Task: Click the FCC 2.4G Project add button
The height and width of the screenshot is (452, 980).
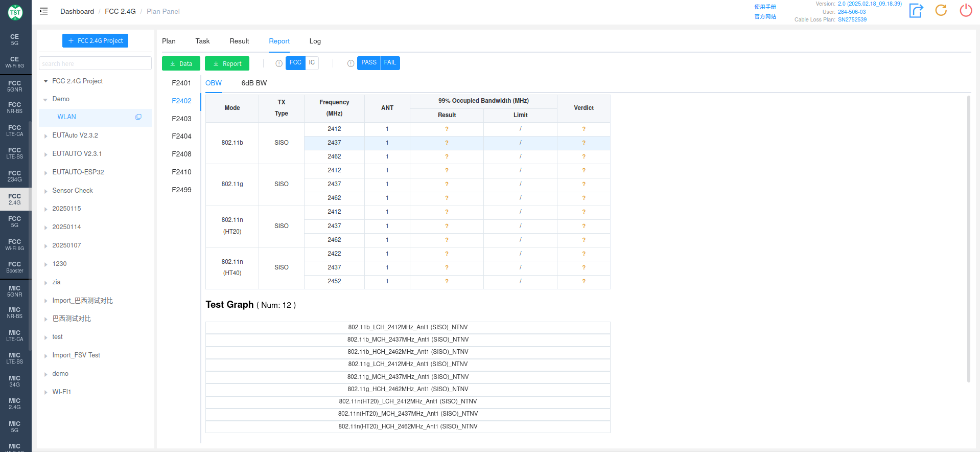Action: tap(95, 41)
